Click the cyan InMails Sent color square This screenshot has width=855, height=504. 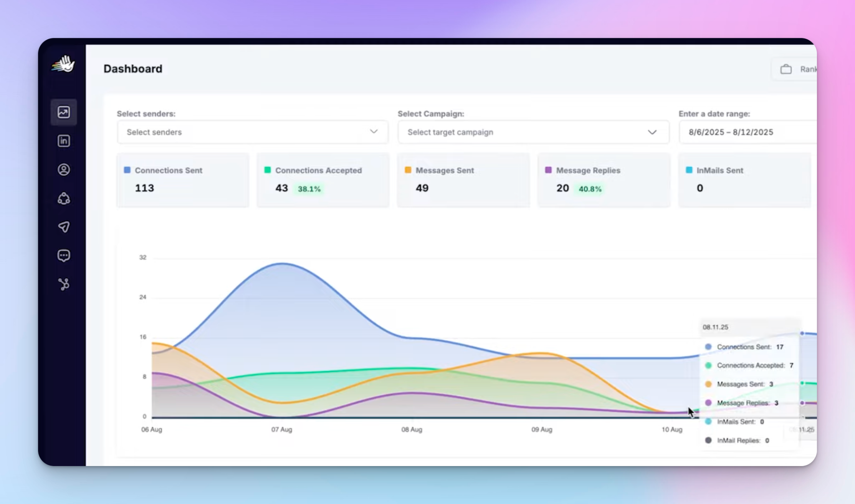[x=689, y=170]
